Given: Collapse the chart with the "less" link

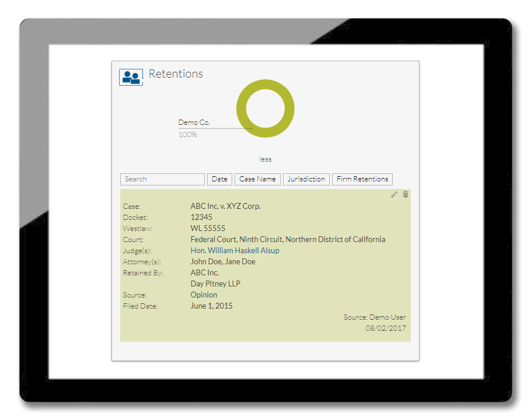Looking at the screenshot, I should [x=265, y=159].
